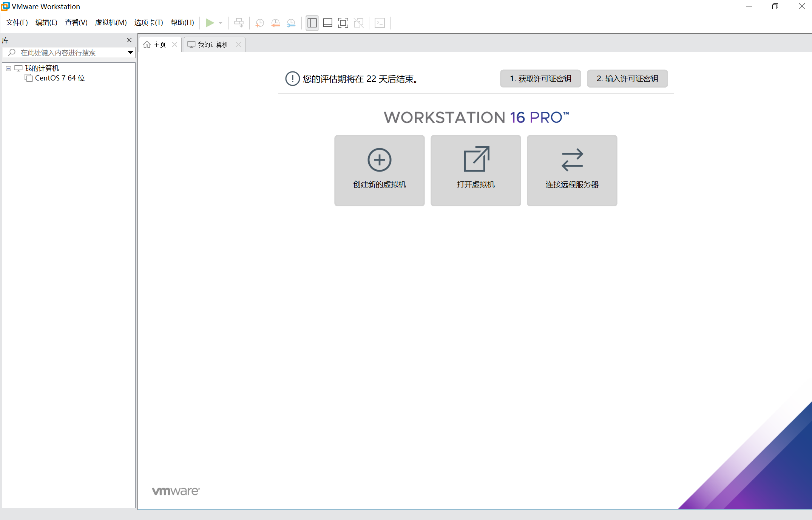Switch to the 我的计算机 tab
The image size is (812, 520).
[213, 45]
